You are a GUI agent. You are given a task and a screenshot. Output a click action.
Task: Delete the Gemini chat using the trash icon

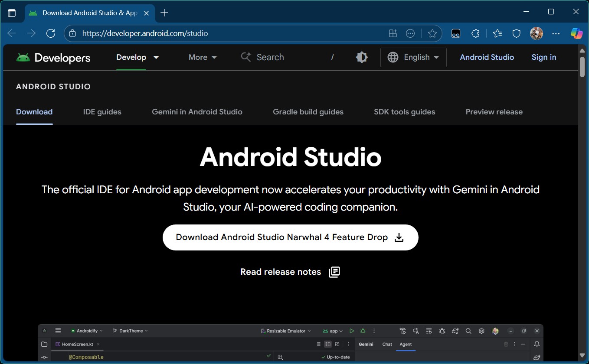tap(506, 344)
